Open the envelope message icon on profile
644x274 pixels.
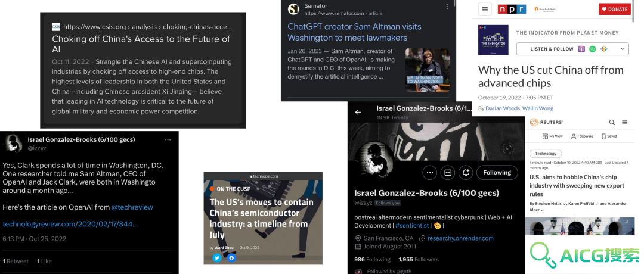(448, 173)
